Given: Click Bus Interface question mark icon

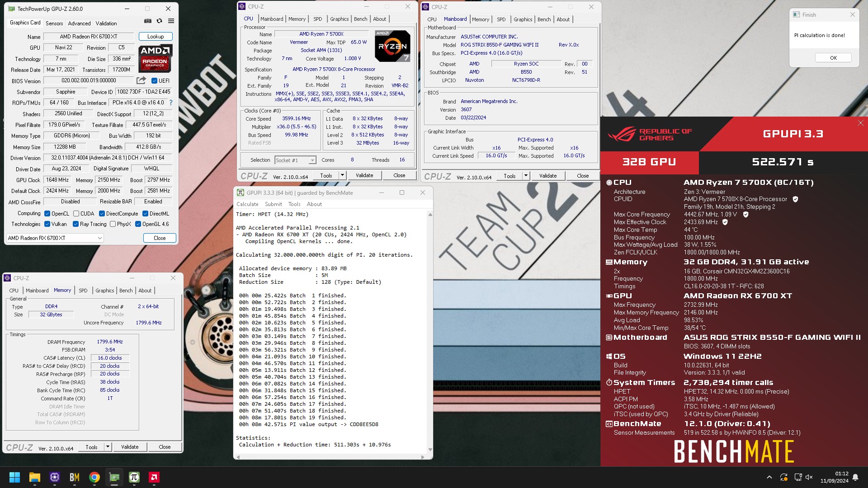Looking at the screenshot, I should click(x=171, y=103).
